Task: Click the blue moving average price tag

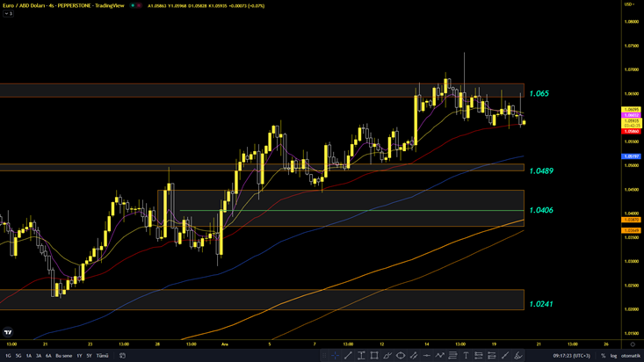Action: click(632, 156)
